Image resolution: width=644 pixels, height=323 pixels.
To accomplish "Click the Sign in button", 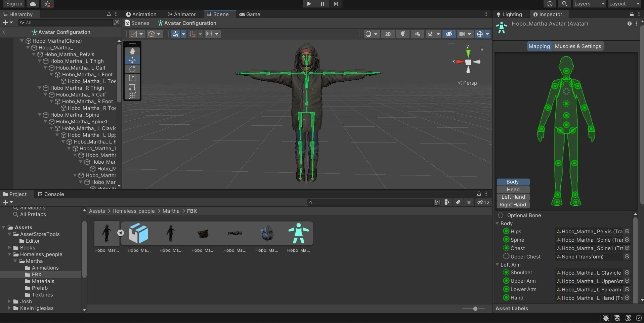I will pos(13,4).
